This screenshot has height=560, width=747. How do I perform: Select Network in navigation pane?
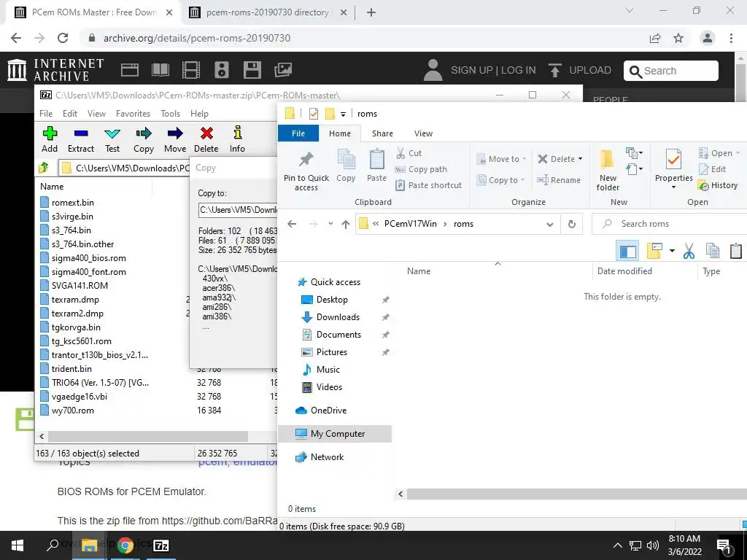click(x=327, y=457)
